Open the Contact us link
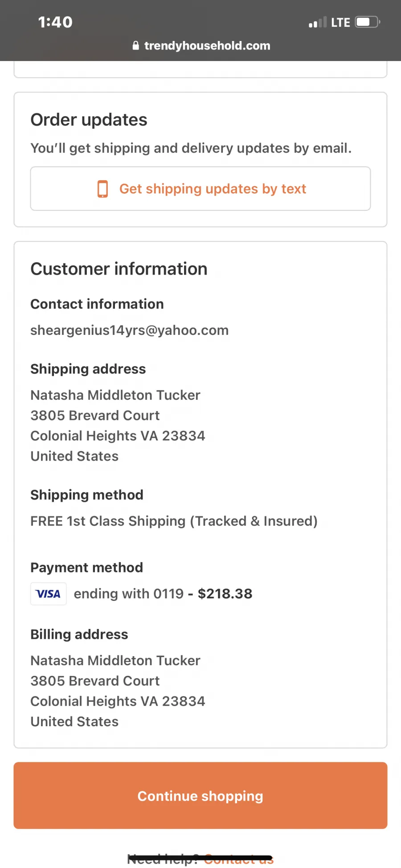The image size is (401, 868). tap(239, 859)
